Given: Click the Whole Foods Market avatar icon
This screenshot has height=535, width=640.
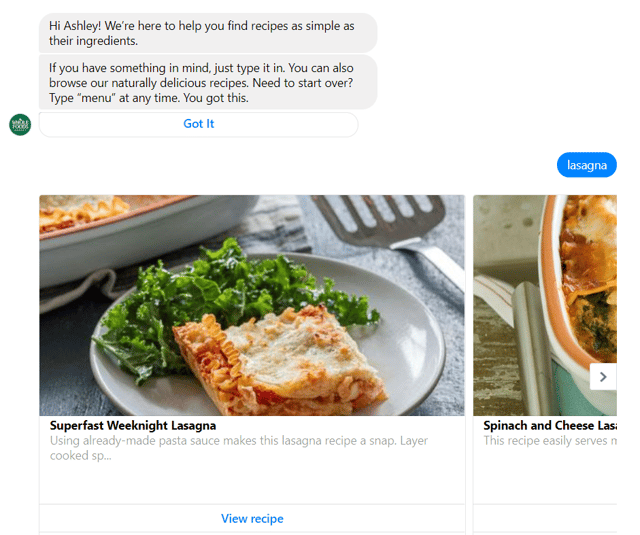Looking at the screenshot, I should 20,125.
